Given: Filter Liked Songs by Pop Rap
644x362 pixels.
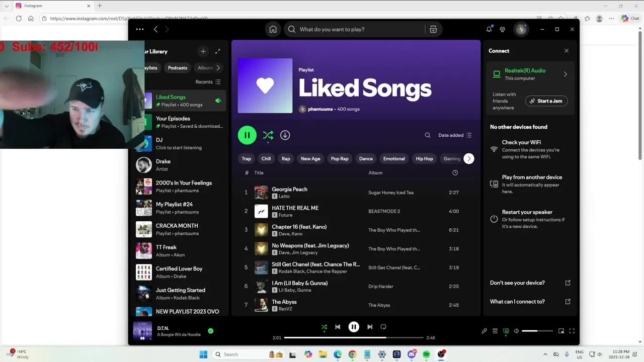Looking at the screenshot, I should [x=340, y=159].
